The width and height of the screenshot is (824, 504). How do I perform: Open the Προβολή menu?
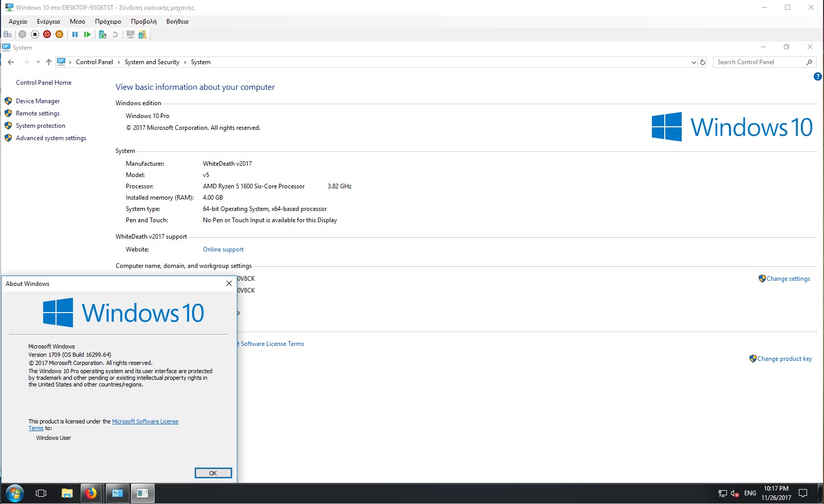(x=144, y=22)
